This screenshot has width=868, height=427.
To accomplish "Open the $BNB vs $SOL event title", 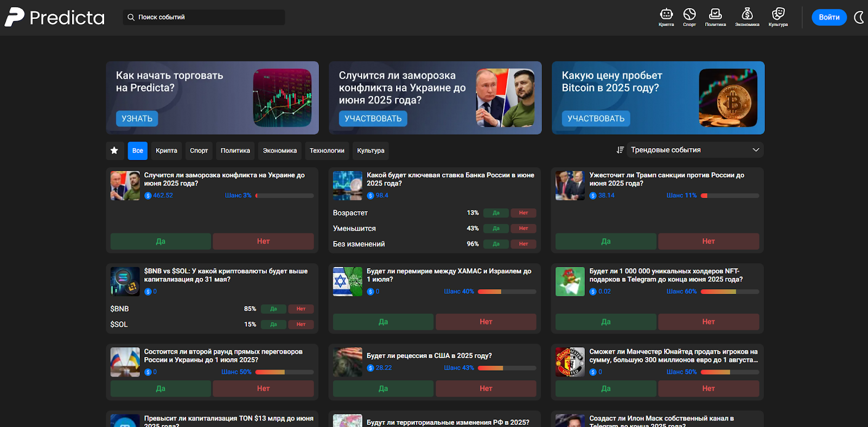I will 226,275.
